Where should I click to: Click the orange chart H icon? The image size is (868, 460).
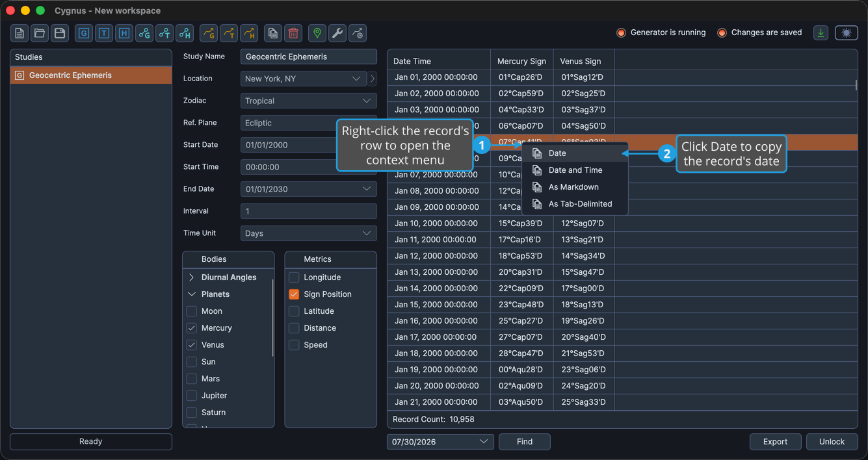click(x=248, y=33)
